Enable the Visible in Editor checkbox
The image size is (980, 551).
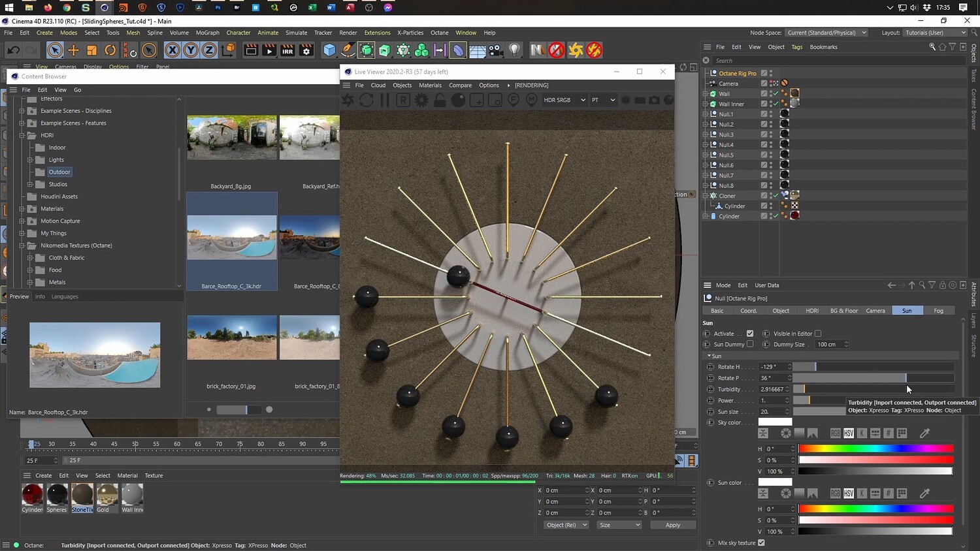(818, 334)
